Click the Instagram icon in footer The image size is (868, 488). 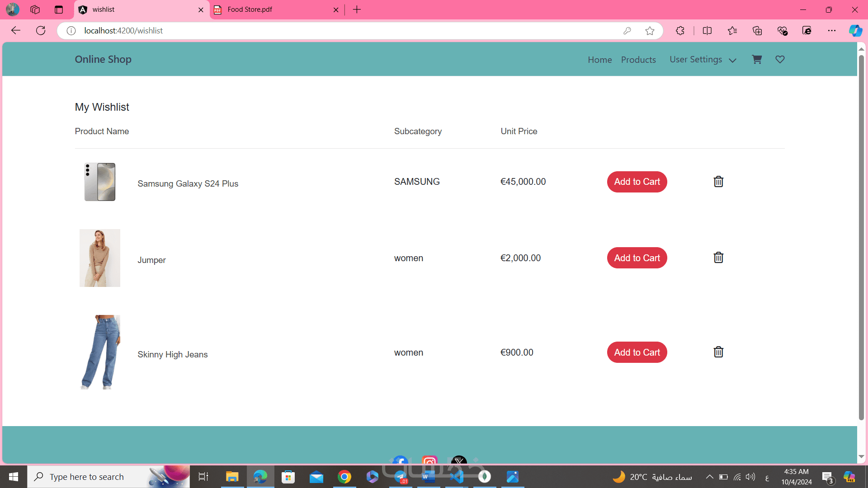[x=429, y=461]
